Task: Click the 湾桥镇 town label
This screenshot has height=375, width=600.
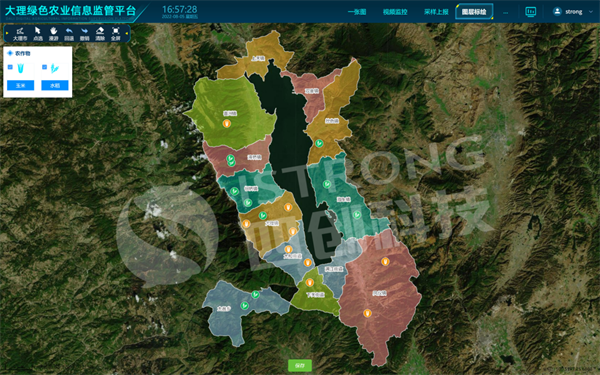Action: [x=254, y=157]
